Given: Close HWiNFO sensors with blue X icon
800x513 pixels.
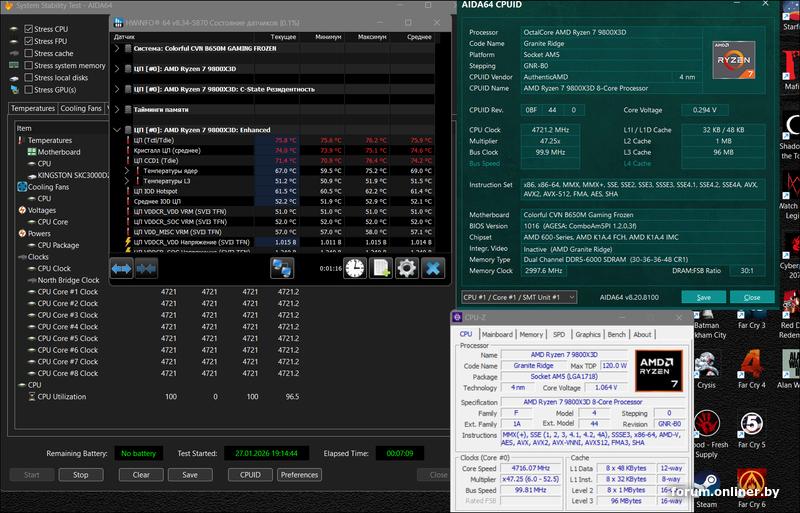Looking at the screenshot, I should [x=432, y=268].
